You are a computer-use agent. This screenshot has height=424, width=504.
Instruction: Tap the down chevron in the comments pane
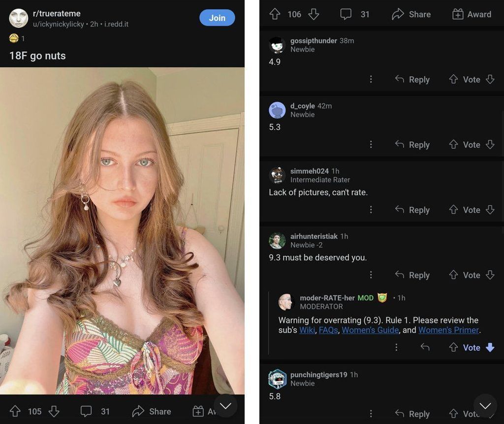pos(485,406)
